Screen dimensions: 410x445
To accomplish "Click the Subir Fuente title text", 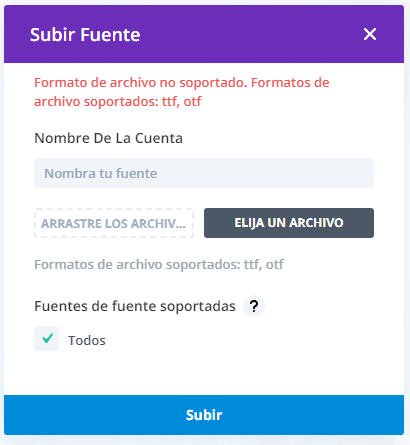I will pyautogui.click(x=85, y=35).
